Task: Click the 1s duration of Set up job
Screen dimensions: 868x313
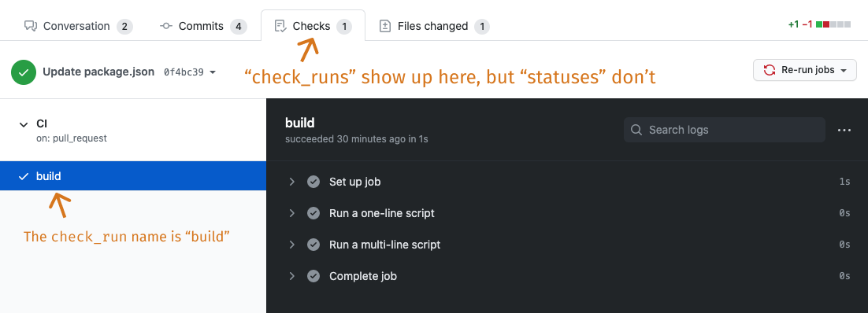Action: pos(844,182)
